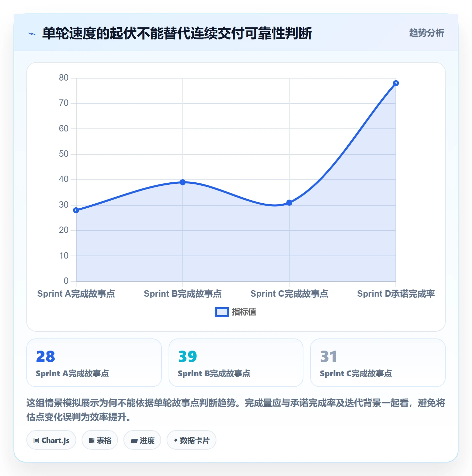
Task: Click the large number 39 in the second card
Action: tap(187, 357)
